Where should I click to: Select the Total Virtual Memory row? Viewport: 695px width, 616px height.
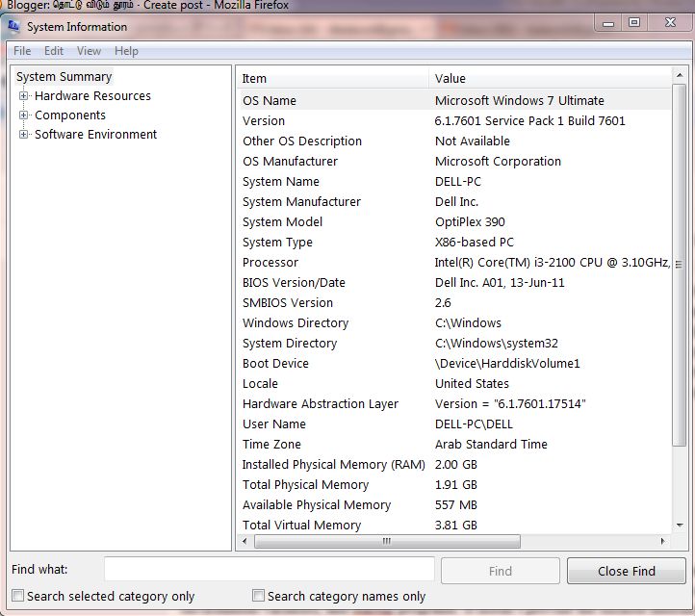tap(454, 526)
